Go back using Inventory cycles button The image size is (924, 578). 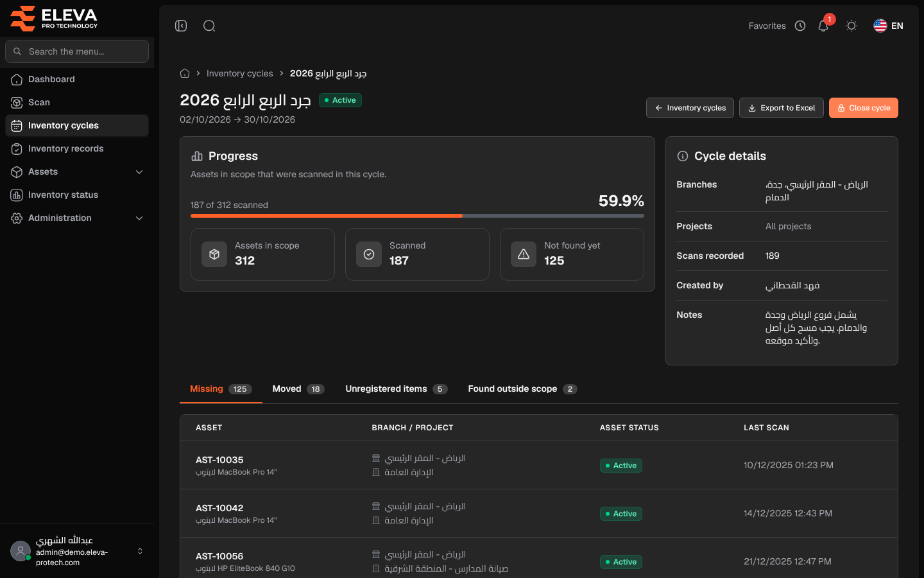(x=690, y=108)
